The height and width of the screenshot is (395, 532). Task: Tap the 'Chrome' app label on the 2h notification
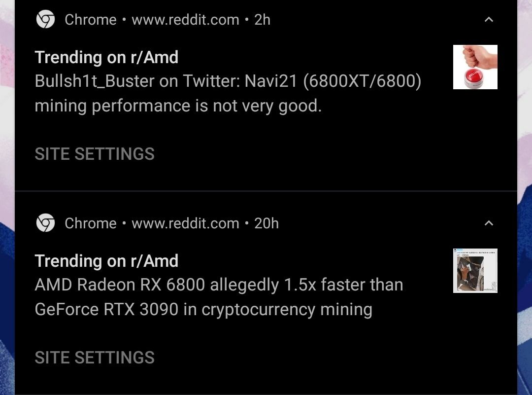pos(91,20)
